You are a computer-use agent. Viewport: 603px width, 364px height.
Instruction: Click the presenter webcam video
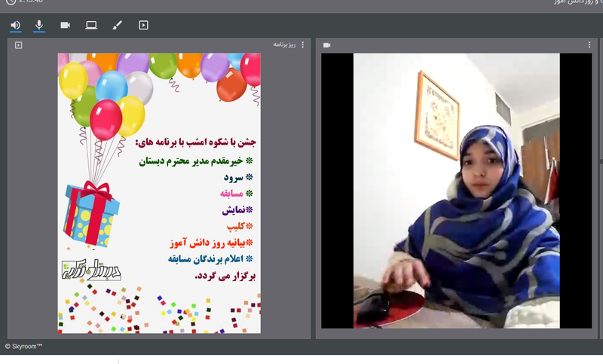click(457, 191)
